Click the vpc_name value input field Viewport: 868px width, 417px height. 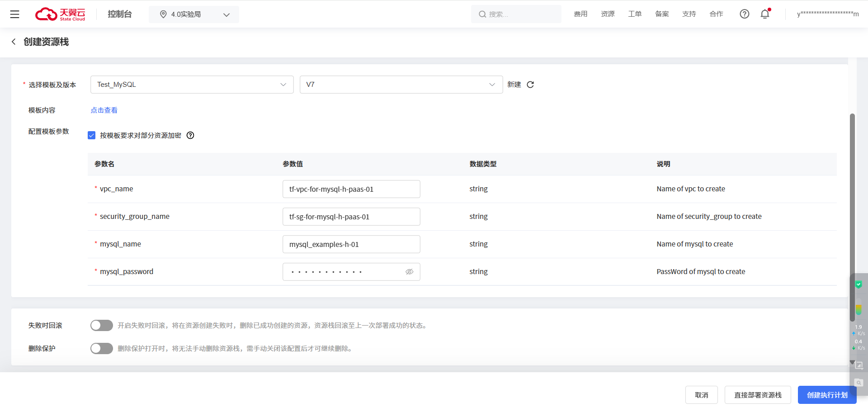[351, 189]
